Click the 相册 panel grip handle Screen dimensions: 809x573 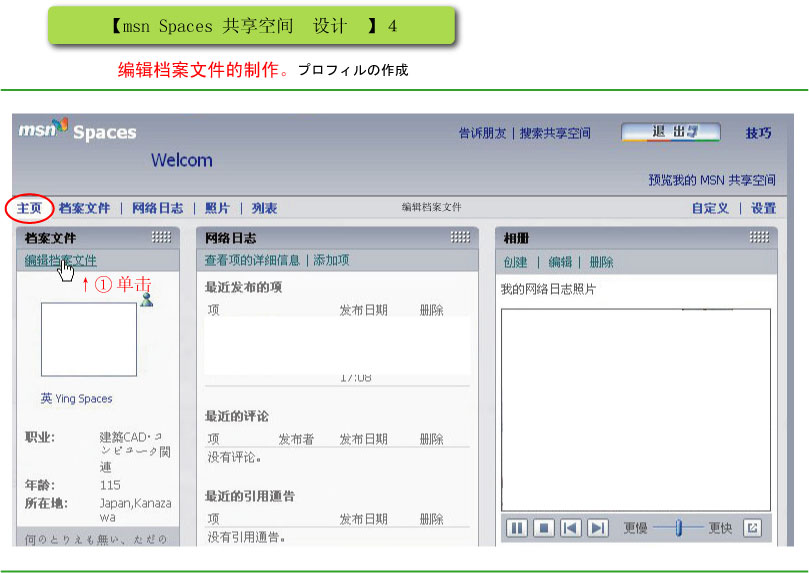[759, 237]
